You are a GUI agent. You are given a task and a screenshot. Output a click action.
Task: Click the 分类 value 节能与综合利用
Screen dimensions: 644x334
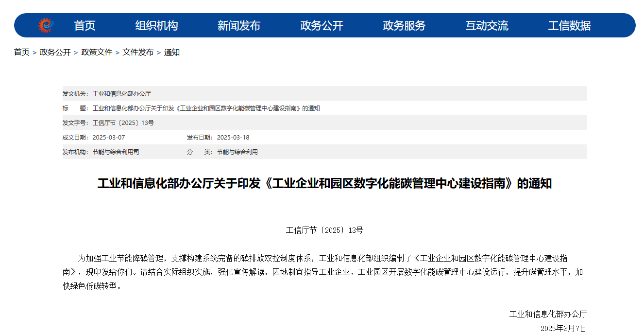(x=237, y=152)
